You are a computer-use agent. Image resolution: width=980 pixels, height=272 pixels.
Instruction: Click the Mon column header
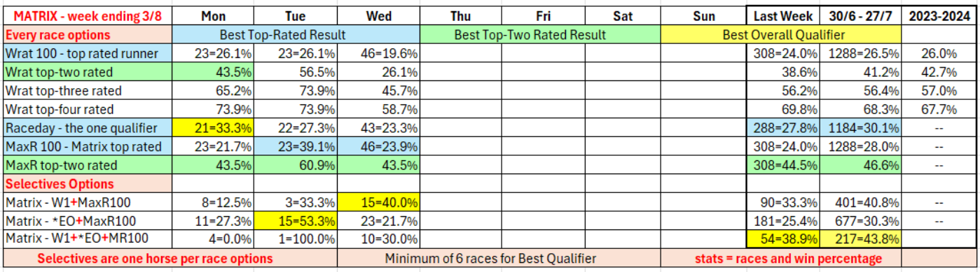(x=212, y=16)
